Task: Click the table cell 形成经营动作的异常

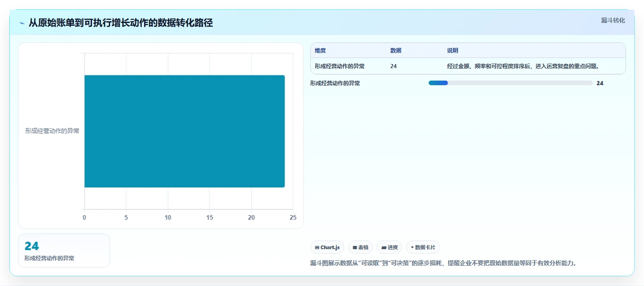Action: (340, 66)
